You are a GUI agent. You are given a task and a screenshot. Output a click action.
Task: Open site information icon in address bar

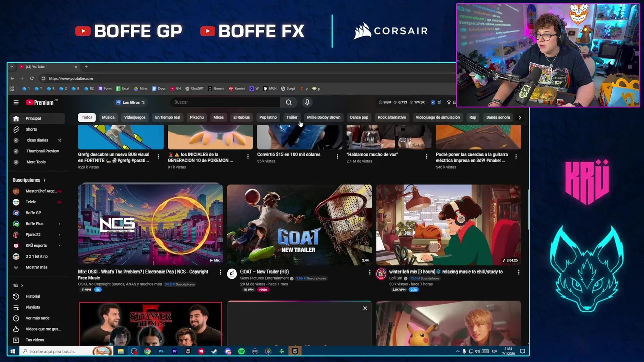click(43, 78)
